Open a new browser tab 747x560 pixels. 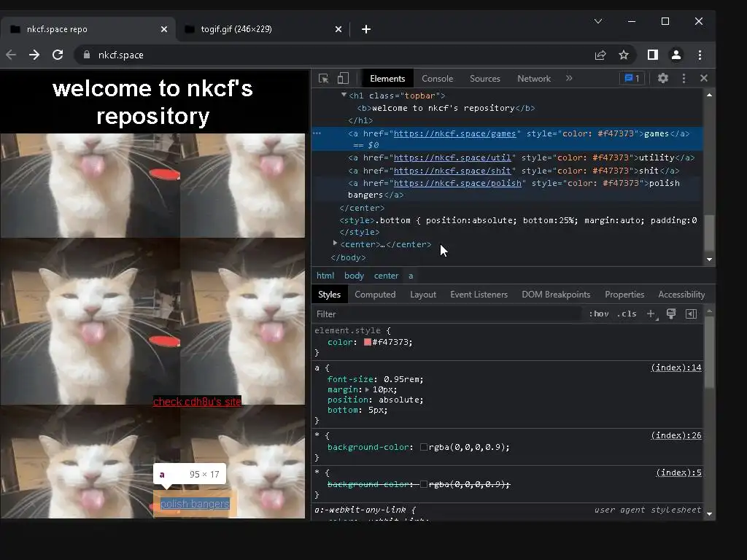[x=366, y=29]
